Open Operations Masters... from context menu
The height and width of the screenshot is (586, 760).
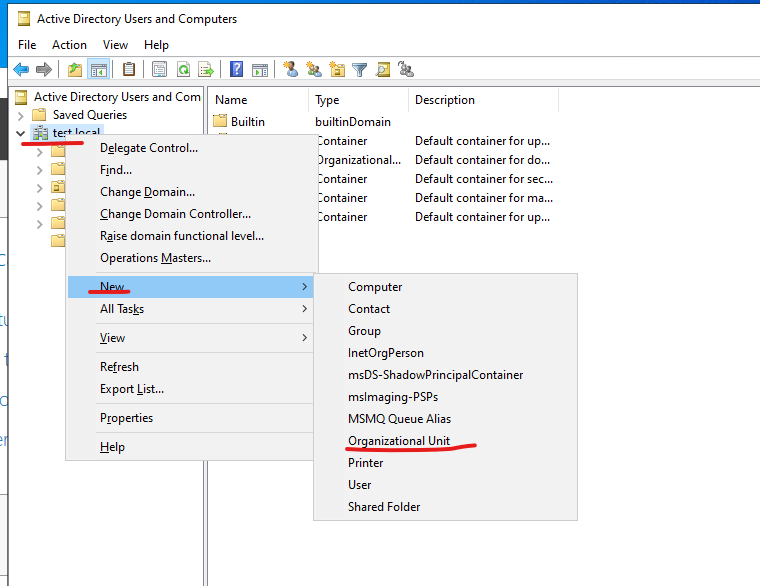[192, 258]
